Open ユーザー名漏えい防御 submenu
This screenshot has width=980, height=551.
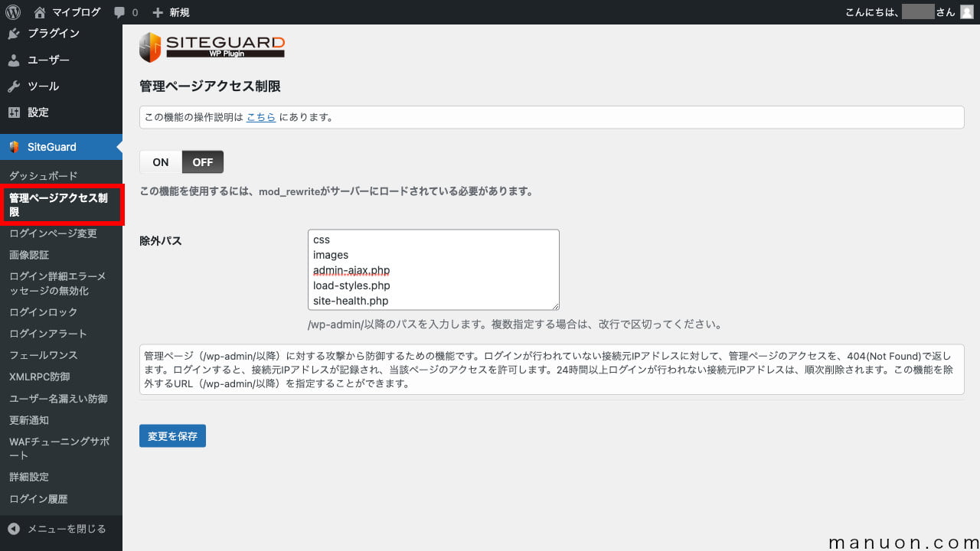point(58,398)
